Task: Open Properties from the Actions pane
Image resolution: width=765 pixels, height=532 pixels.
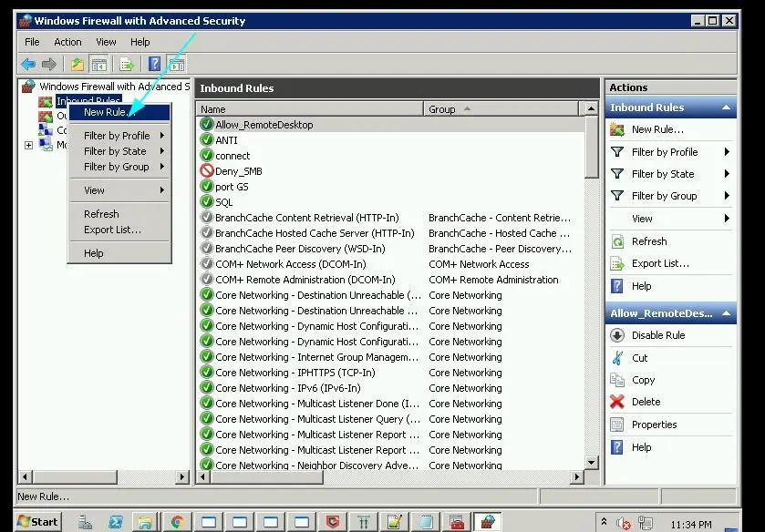Action: pyautogui.click(x=654, y=425)
